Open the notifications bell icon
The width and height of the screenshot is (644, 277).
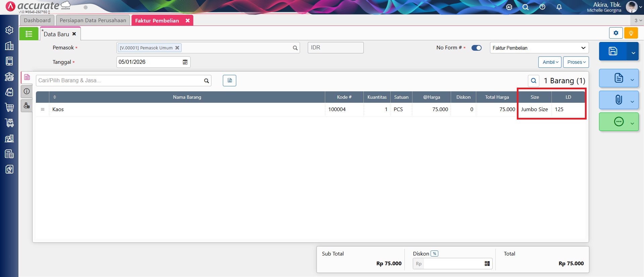[x=559, y=7]
